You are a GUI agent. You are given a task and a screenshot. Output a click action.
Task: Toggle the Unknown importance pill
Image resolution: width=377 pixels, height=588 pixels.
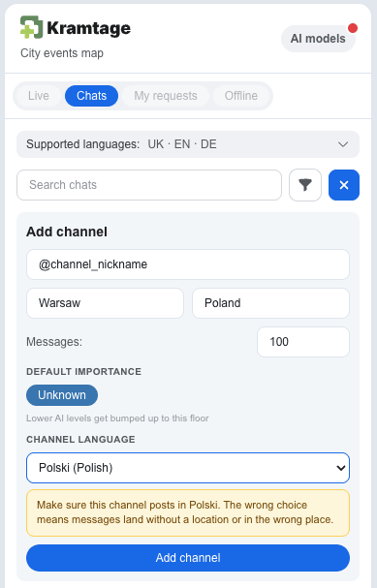point(62,395)
